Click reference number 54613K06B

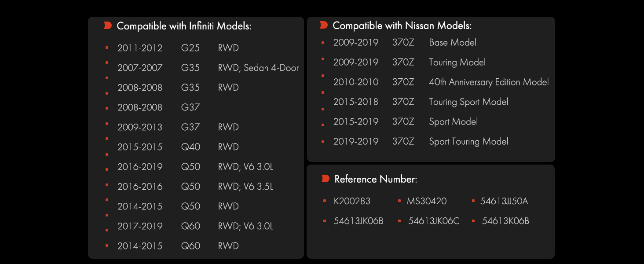click(505, 221)
